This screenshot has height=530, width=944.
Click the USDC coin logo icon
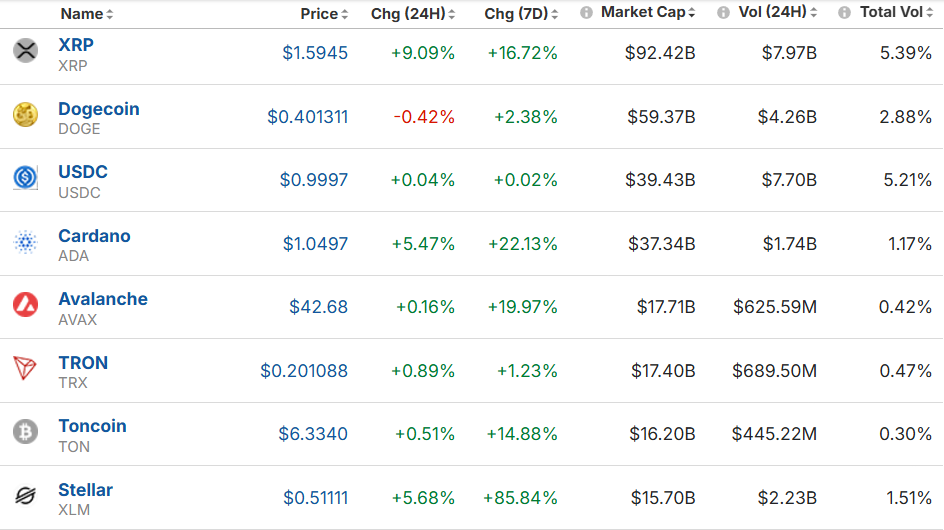(25, 178)
